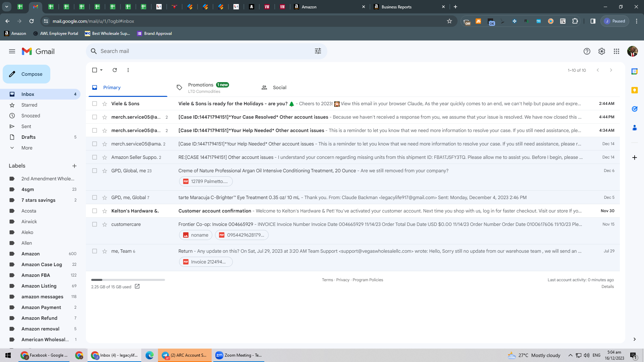Refresh the inbox list
This screenshot has width=644, height=362.
click(x=115, y=70)
